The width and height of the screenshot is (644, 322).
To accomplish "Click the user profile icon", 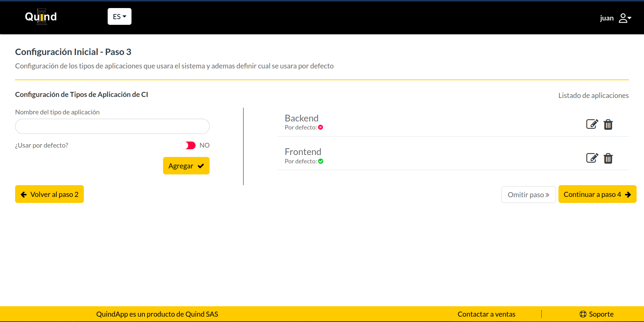I will coord(623,18).
